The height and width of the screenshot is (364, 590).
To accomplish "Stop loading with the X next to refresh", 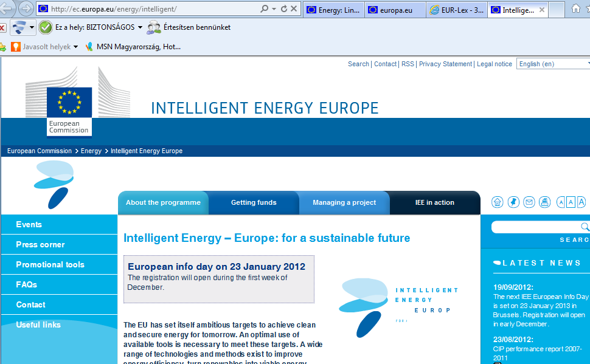I will pyautogui.click(x=294, y=9).
